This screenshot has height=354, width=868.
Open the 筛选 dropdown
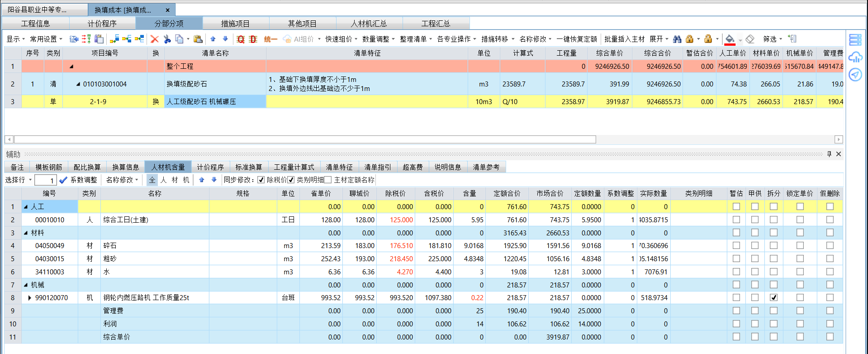coord(773,39)
